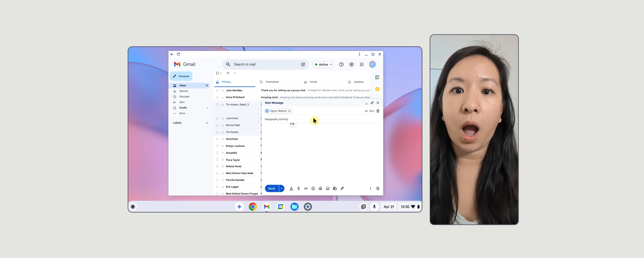Switch to the Social tab
644x258 pixels.
pos(313,82)
